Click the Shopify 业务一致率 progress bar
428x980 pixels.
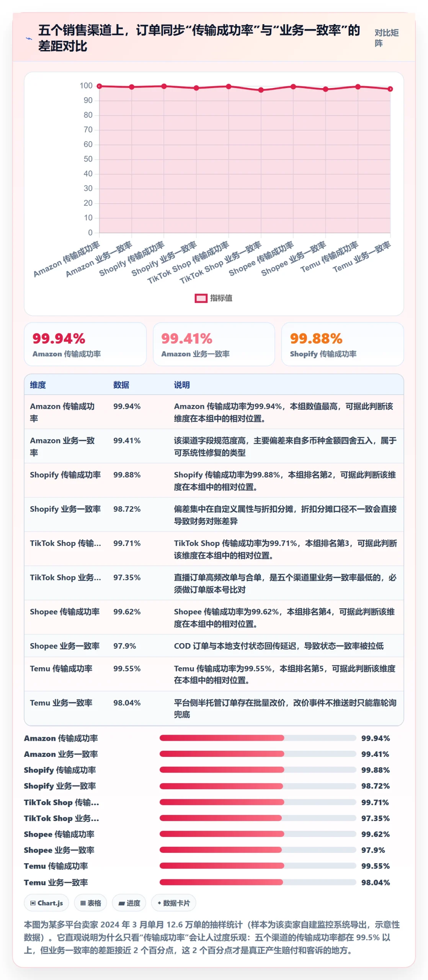point(258,786)
